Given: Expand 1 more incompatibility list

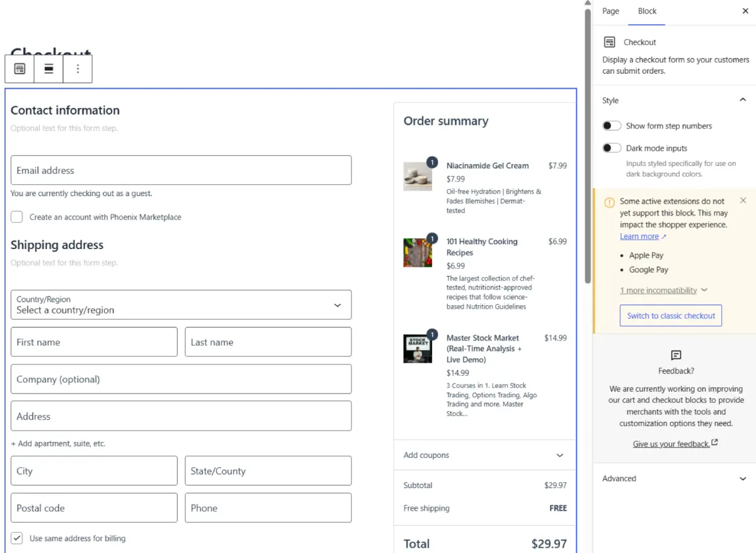Looking at the screenshot, I should tap(664, 291).
